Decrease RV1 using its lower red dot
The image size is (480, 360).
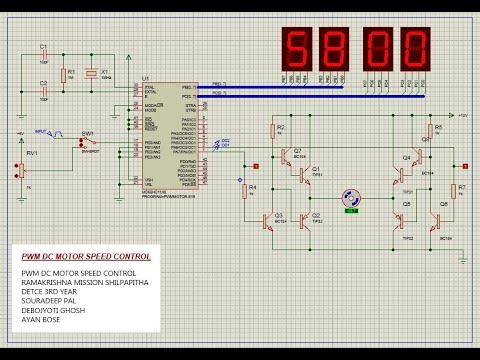pyautogui.click(x=16, y=176)
